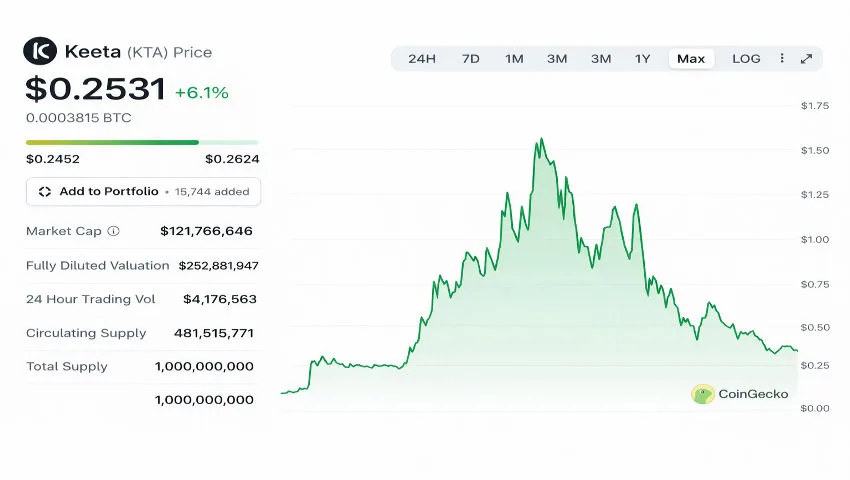Toggle the LOG scale option
This screenshot has height=480, width=850.
[746, 59]
